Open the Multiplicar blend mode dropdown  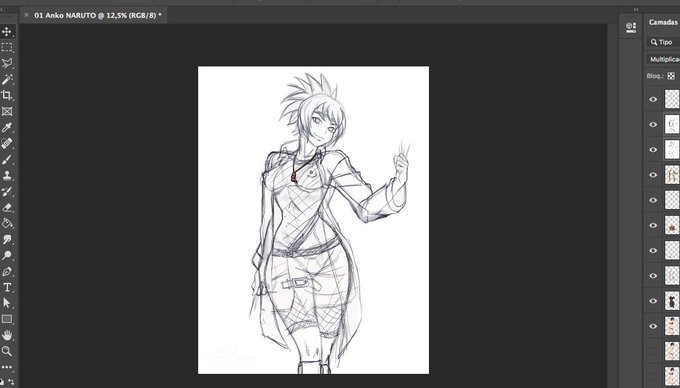point(664,59)
